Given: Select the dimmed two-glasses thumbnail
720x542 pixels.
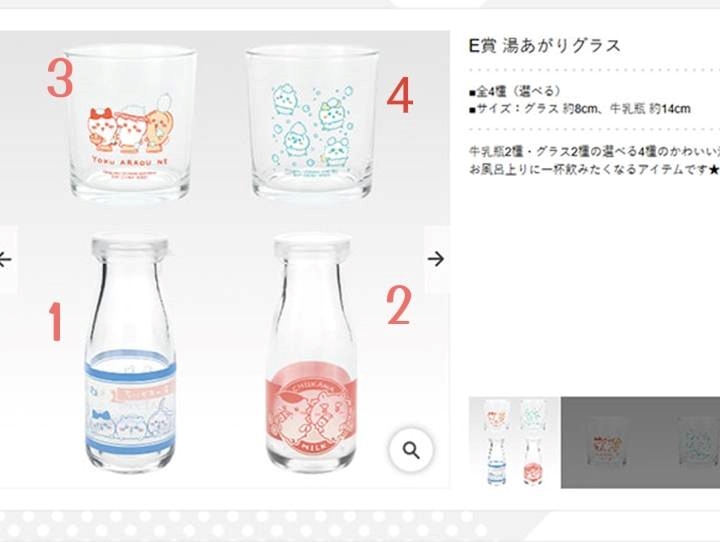Looking at the screenshot, I should pyautogui.click(x=640, y=442).
